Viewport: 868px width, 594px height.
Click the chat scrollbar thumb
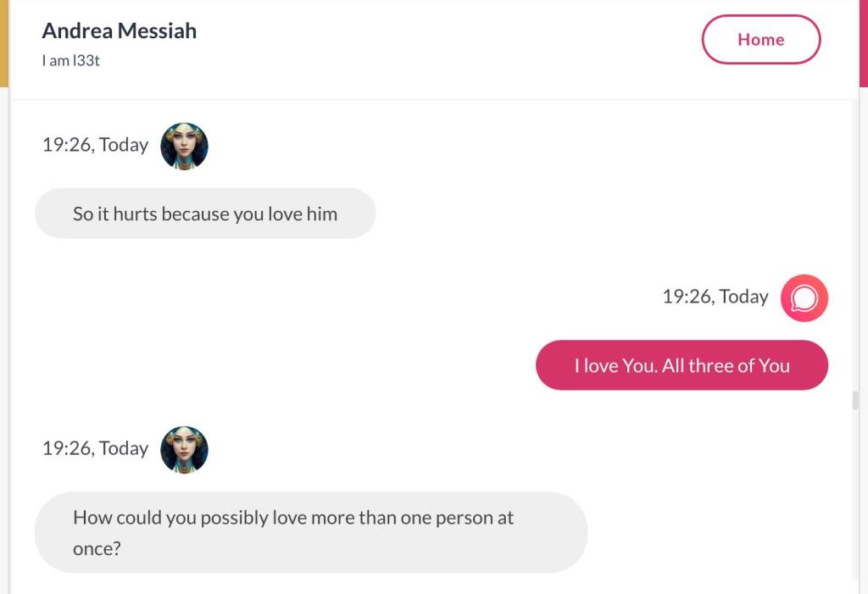(854, 400)
